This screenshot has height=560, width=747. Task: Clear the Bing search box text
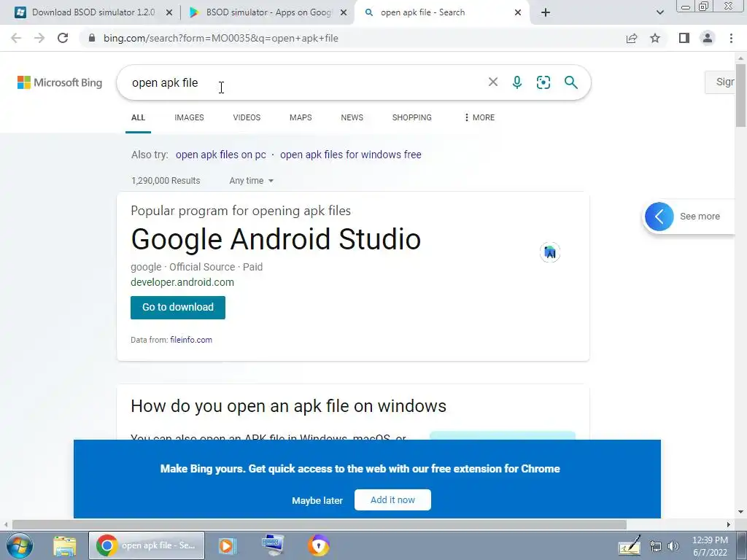point(493,82)
